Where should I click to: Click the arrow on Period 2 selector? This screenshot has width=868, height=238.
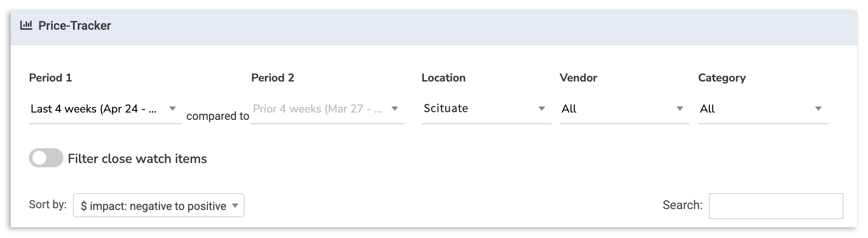(x=394, y=109)
